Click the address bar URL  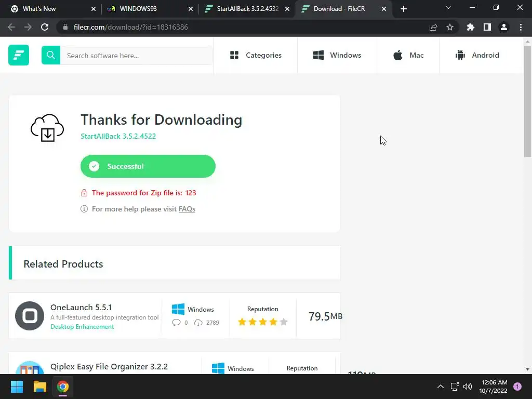click(x=130, y=27)
